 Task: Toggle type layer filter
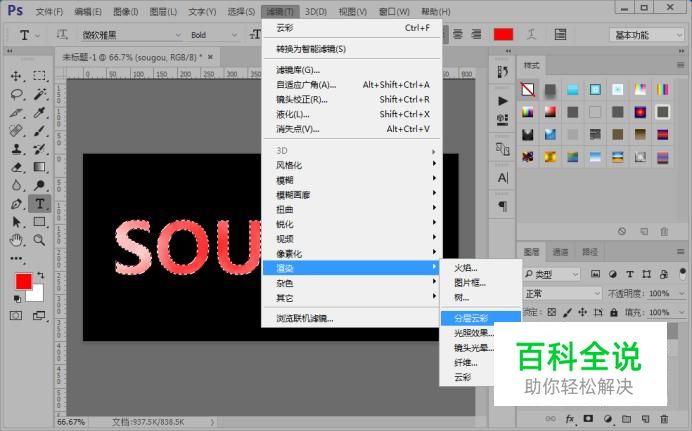click(630, 274)
